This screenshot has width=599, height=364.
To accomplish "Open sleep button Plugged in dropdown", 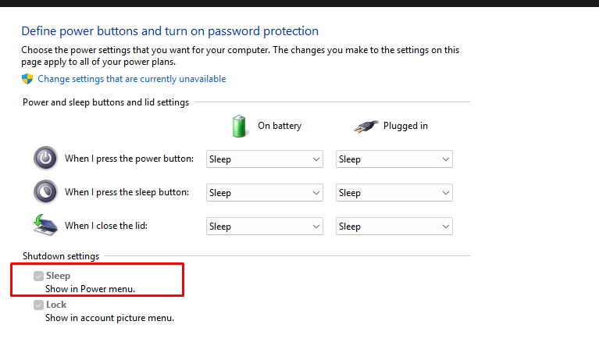I will [x=394, y=193].
